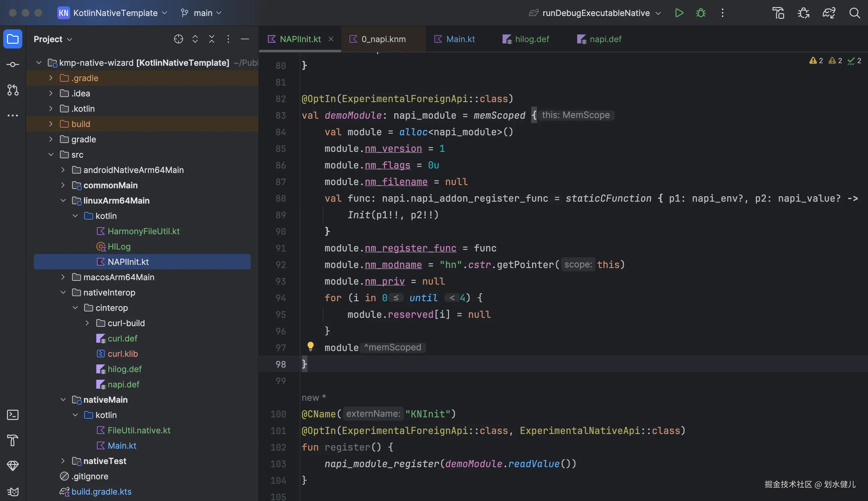Start debugging with the Debug bug icon
868x501 pixels.
[701, 13]
